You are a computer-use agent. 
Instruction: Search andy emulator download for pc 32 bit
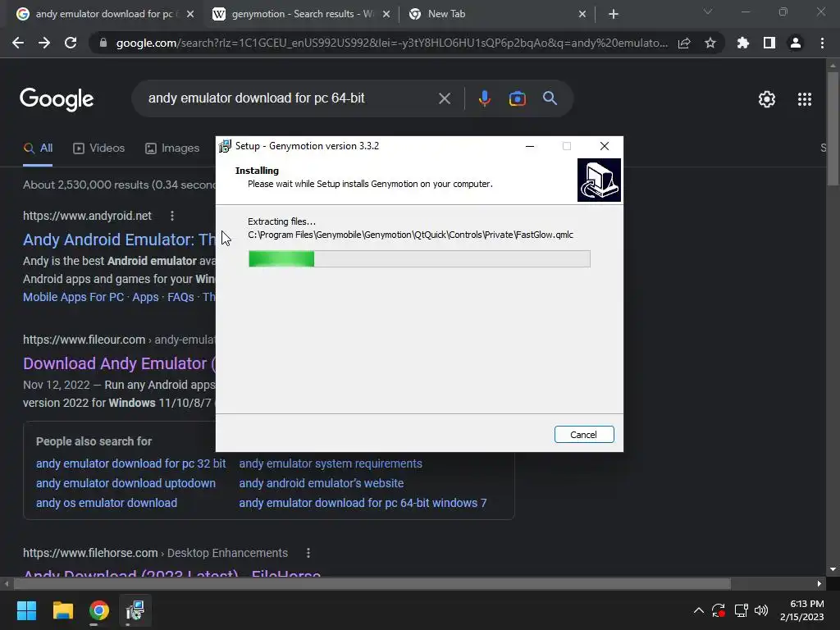tap(130, 463)
